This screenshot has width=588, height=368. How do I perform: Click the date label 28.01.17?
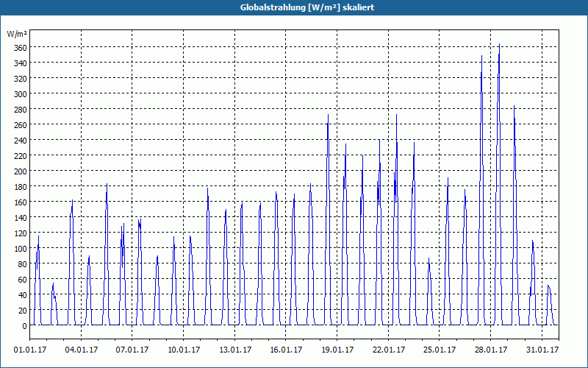click(491, 350)
